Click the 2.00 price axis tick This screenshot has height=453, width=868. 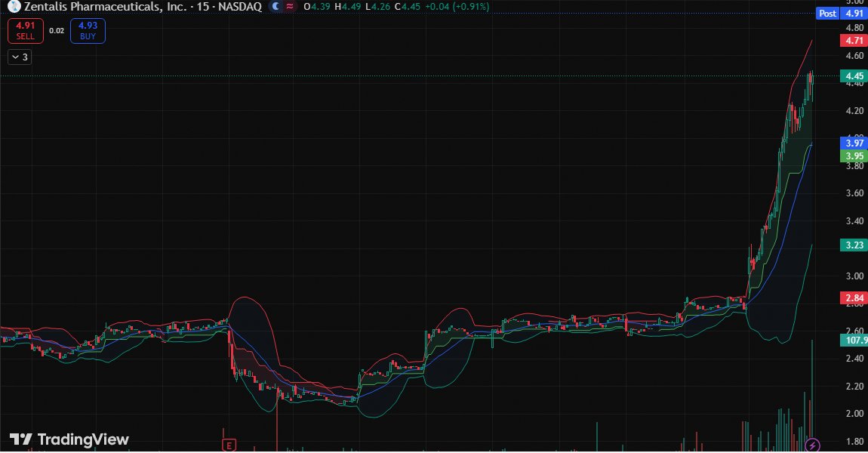[854, 414]
